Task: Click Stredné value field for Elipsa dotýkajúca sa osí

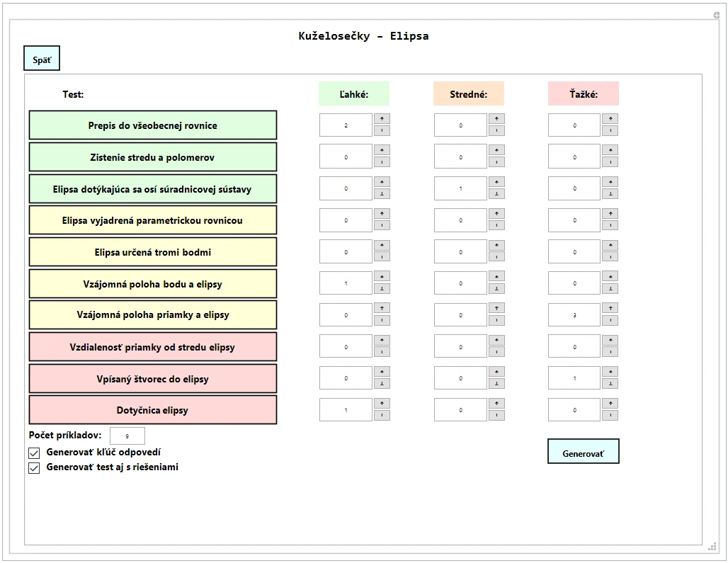Action: pyautogui.click(x=460, y=188)
